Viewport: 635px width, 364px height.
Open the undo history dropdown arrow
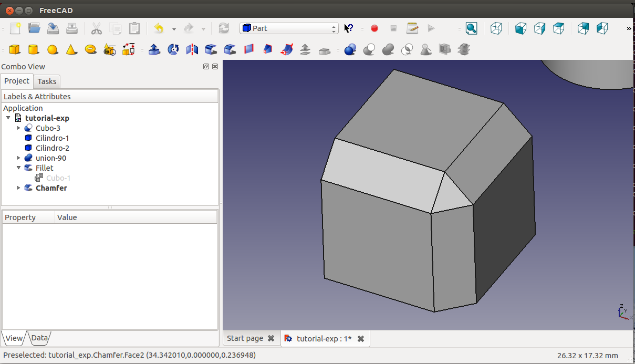(174, 29)
